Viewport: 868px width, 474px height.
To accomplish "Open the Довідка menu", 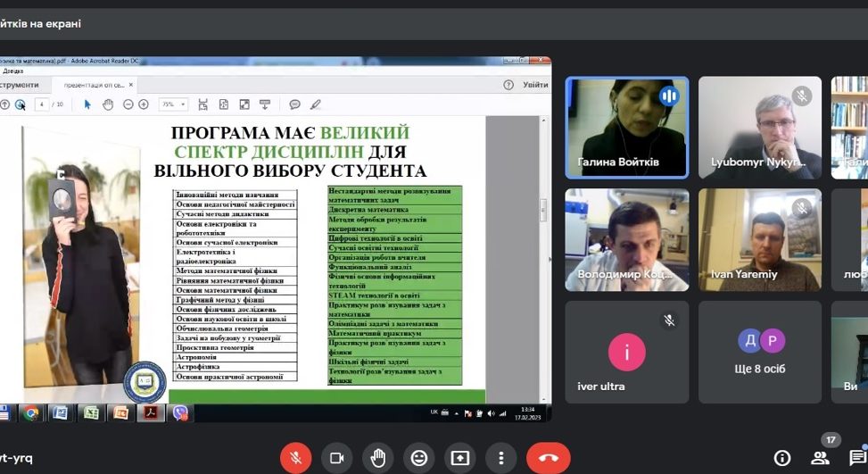I will [x=12, y=71].
